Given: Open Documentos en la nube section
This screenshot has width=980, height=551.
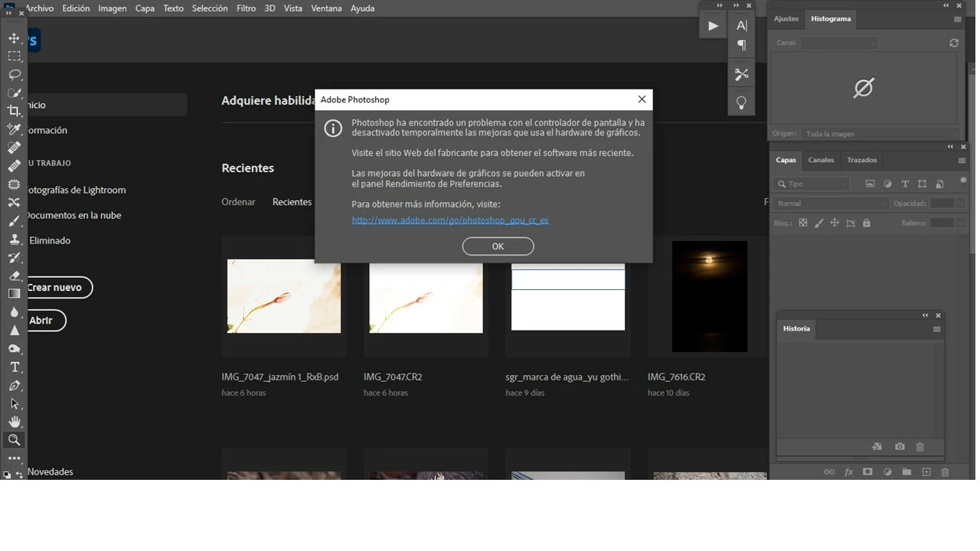Looking at the screenshot, I should click(x=73, y=215).
